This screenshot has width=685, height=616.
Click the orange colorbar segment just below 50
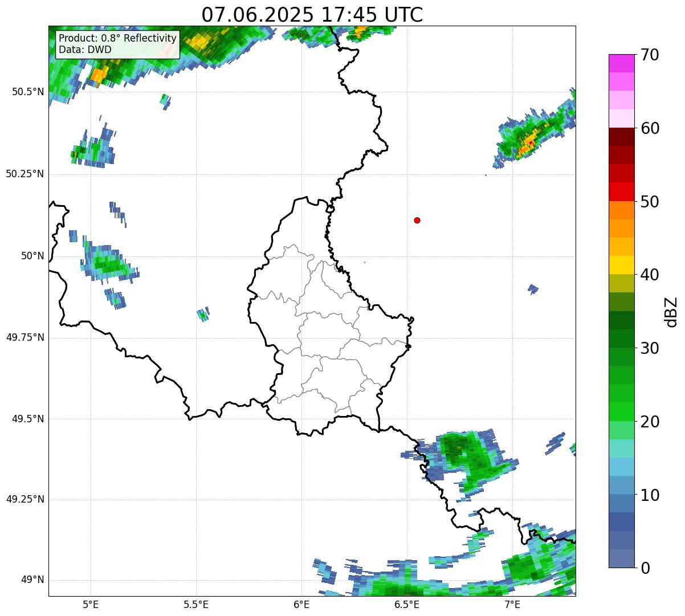(622, 210)
